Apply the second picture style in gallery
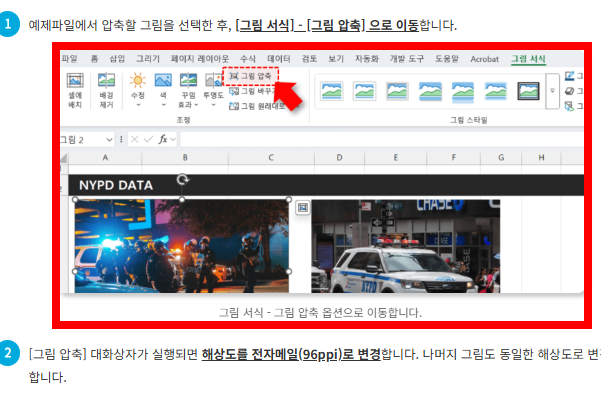 [364, 91]
